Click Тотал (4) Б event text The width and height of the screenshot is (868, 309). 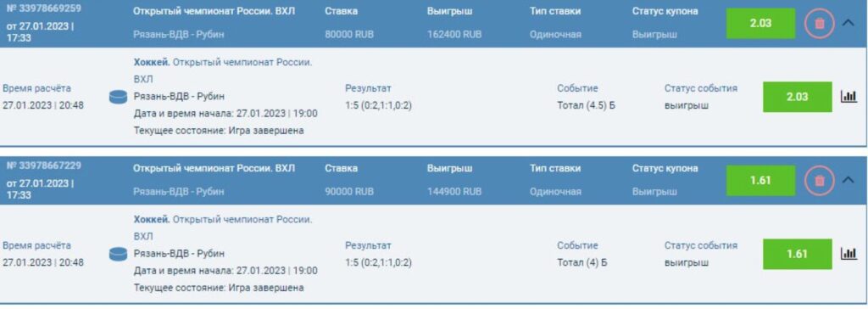click(581, 262)
